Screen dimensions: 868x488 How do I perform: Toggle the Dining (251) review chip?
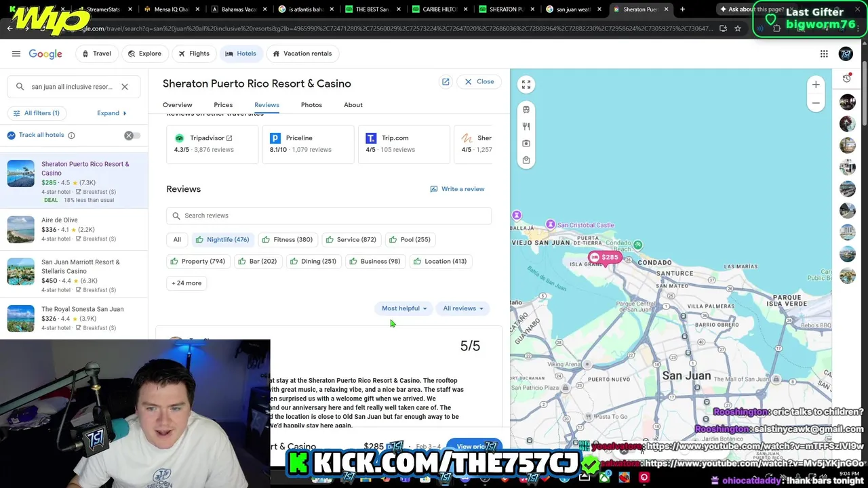[x=313, y=261]
